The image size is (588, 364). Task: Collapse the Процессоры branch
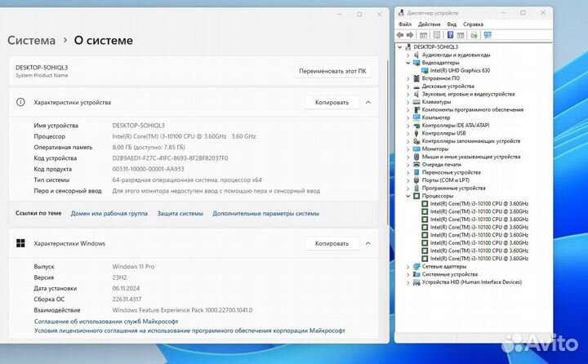coord(408,196)
